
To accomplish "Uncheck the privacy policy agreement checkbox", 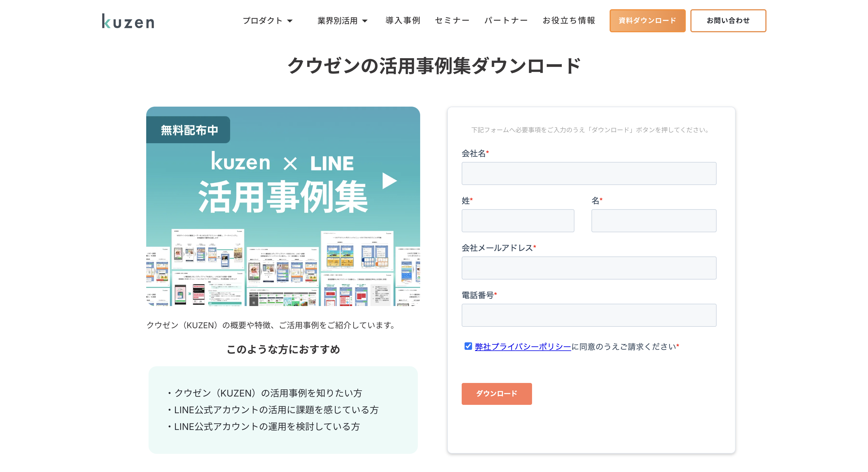I will [468, 346].
